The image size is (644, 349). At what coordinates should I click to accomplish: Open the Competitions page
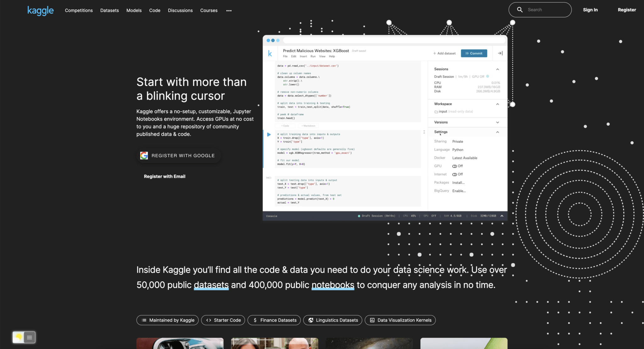pyautogui.click(x=79, y=10)
